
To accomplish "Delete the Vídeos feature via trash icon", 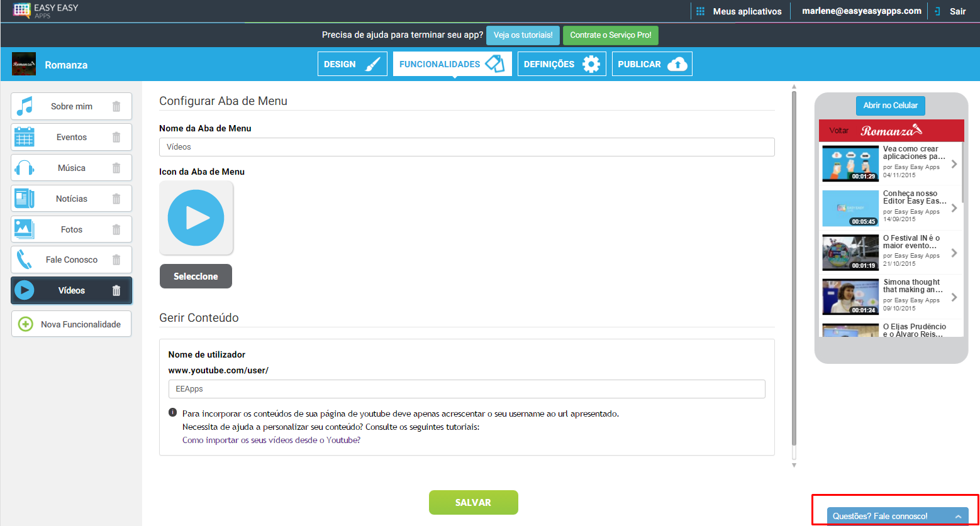I will point(116,290).
